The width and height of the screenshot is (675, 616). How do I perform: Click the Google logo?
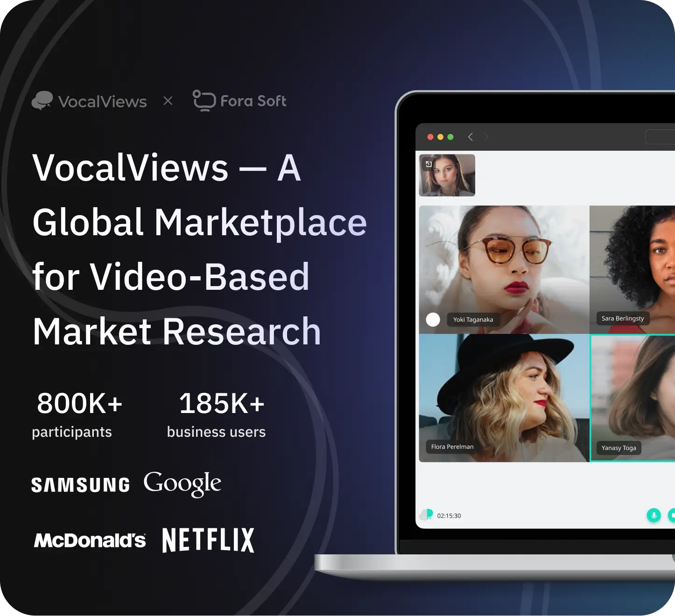pyautogui.click(x=183, y=484)
